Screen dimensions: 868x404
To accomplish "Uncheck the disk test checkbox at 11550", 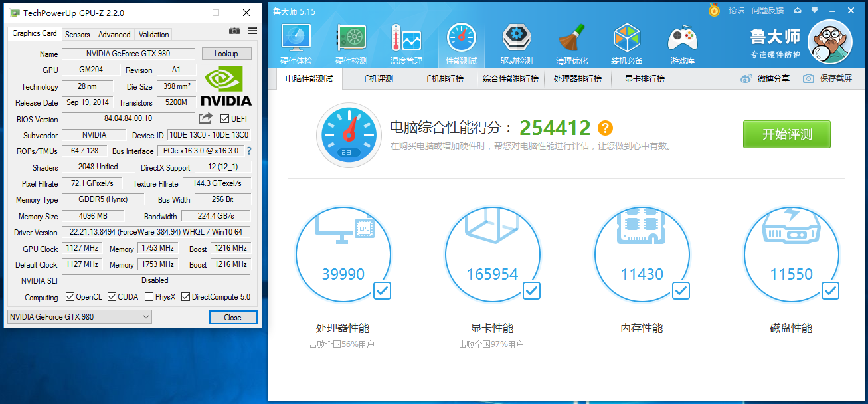I will pos(830,290).
